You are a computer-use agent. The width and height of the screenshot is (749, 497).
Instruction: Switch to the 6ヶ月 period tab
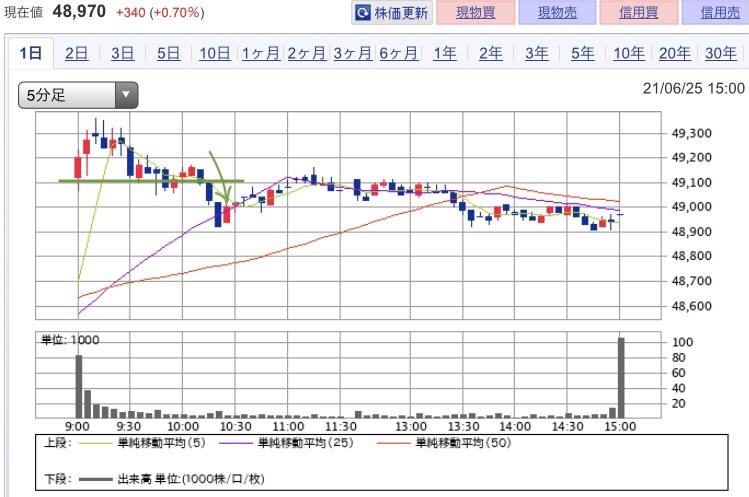[x=399, y=53]
